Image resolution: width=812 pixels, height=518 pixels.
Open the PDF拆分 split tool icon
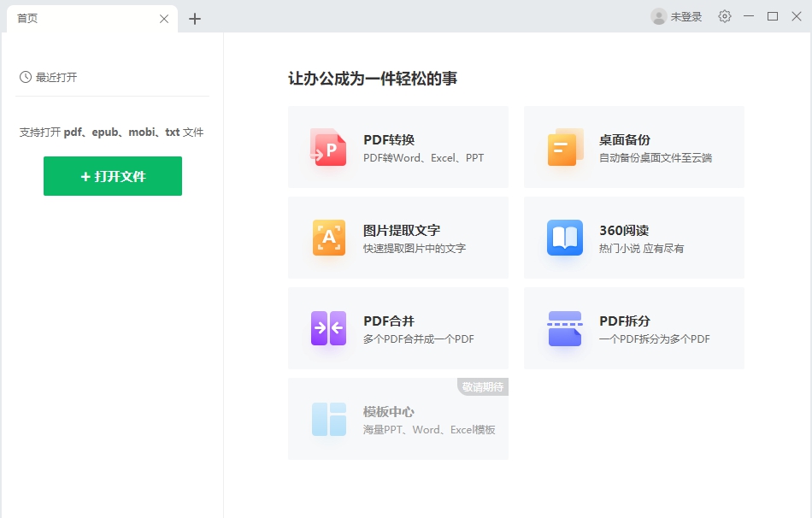[563, 327]
